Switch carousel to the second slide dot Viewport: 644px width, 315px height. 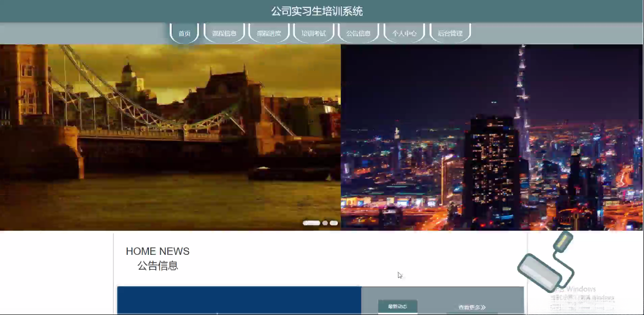point(324,223)
